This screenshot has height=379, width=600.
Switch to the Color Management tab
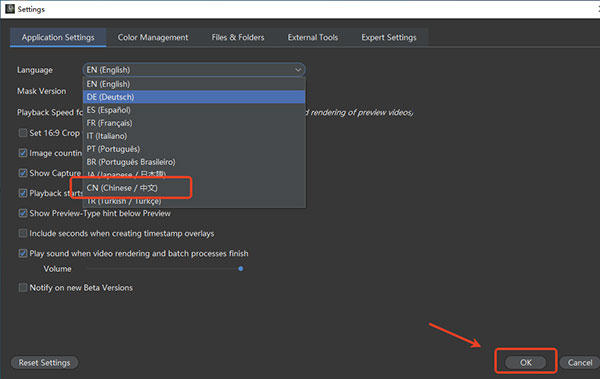point(153,38)
